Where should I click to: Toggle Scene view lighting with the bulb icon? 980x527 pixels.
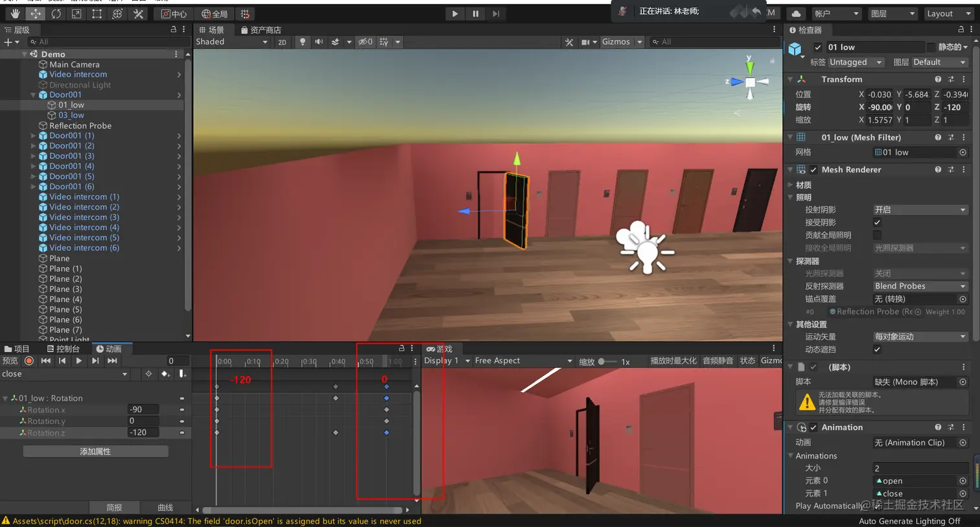point(302,41)
